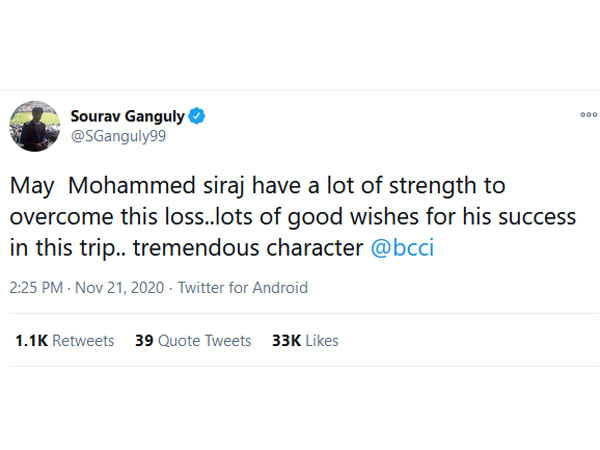Image resolution: width=600 pixels, height=450 pixels.
Task: Open the Retweets label list
Action: pyautogui.click(x=83, y=341)
